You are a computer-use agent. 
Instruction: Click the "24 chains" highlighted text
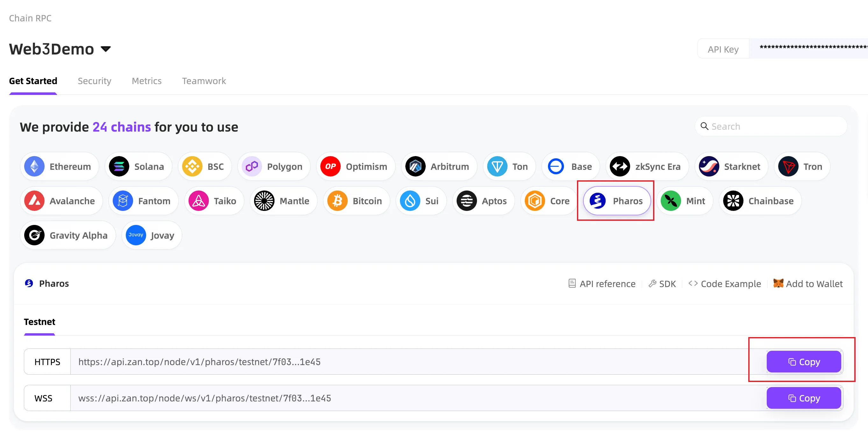pyautogui.click(x=122, y=127)
